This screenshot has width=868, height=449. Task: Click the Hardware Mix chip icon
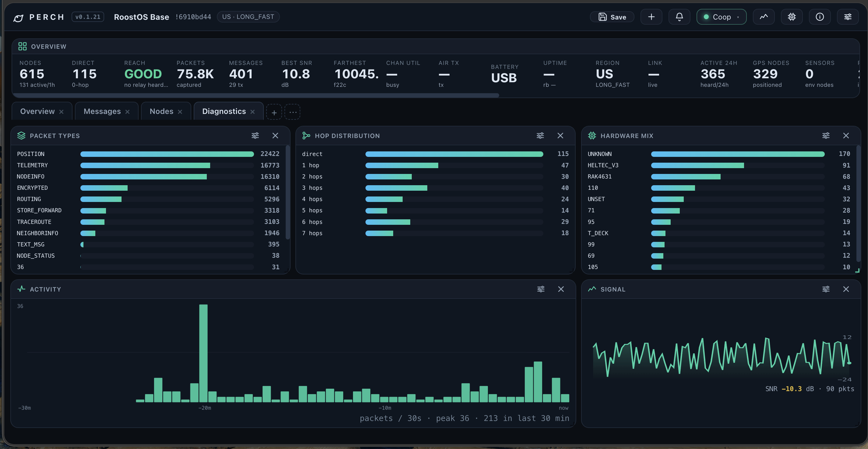(592, 136)
